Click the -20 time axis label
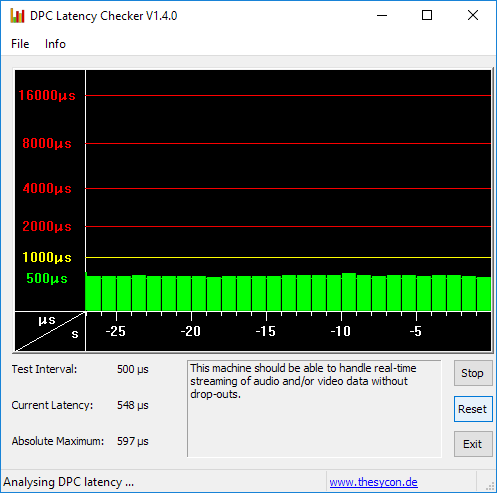Viewport: 497px width, 493px height. 190,331
